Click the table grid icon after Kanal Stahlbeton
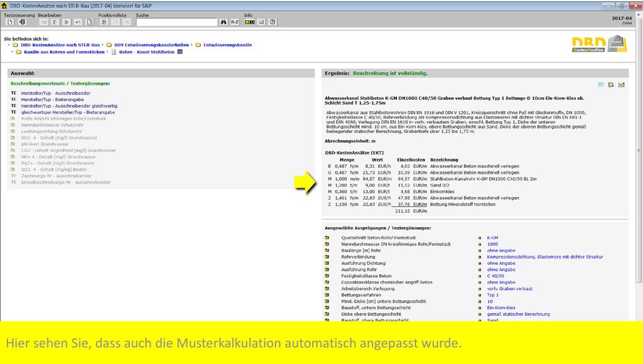643x364 pixels. (180, 52)
